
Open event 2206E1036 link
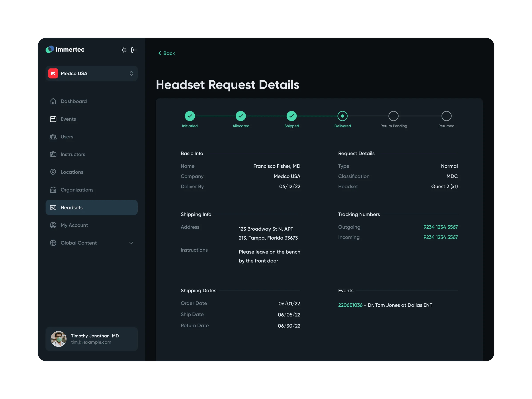pos(350,305)
